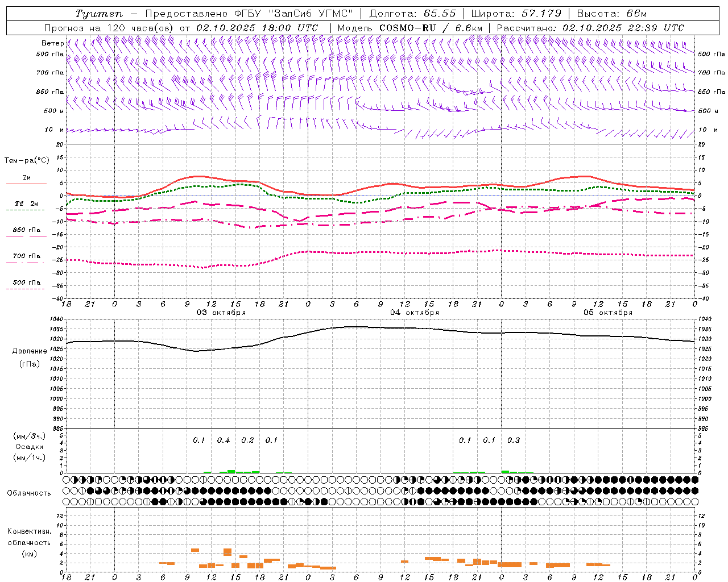The image size is (728, 582).
Task: Click "700 гПа" in the temperature legend
Action: click(26, 256)
